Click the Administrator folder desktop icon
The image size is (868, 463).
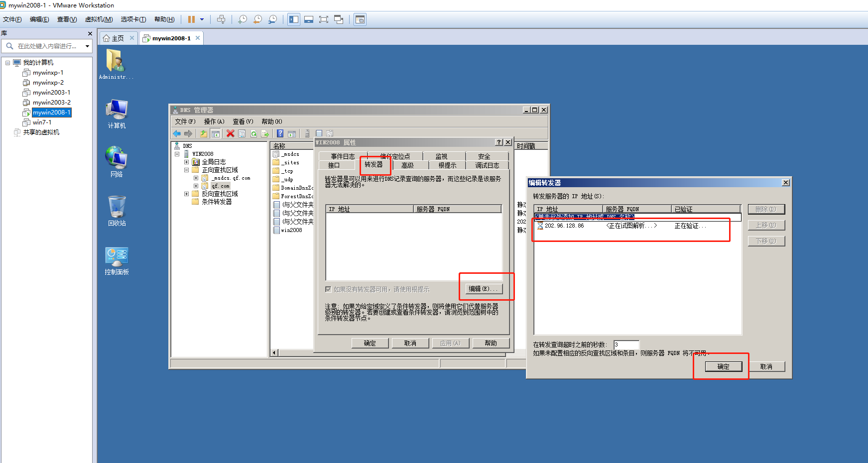point(116,64)
